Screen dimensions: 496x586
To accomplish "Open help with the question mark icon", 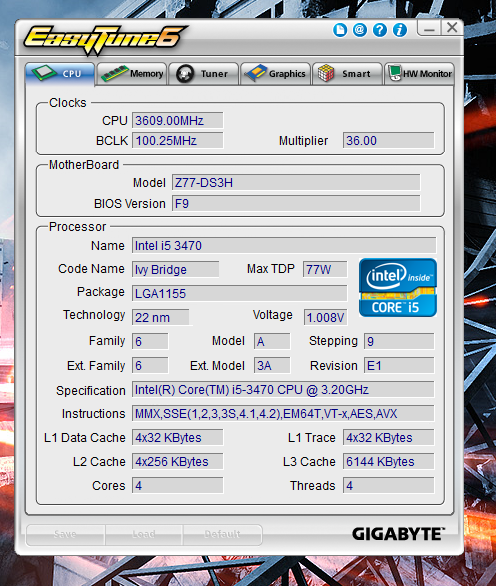I will click(380, 30).
